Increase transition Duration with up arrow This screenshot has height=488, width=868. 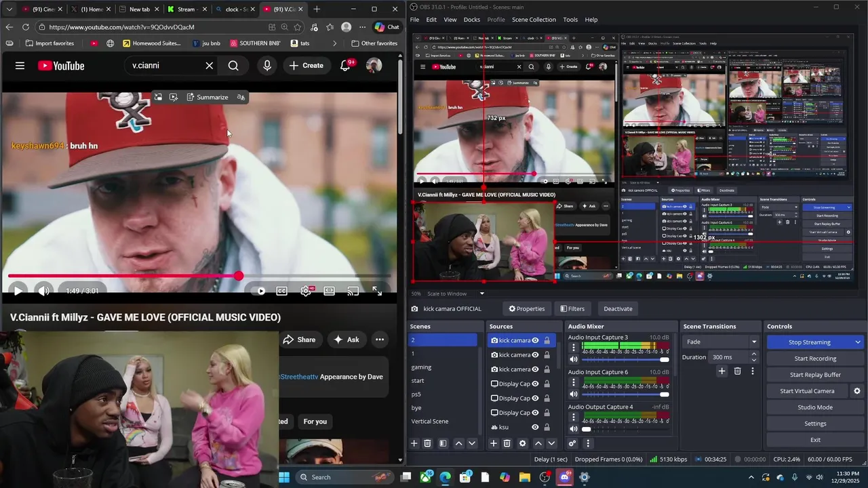click(x=753, y=354)
